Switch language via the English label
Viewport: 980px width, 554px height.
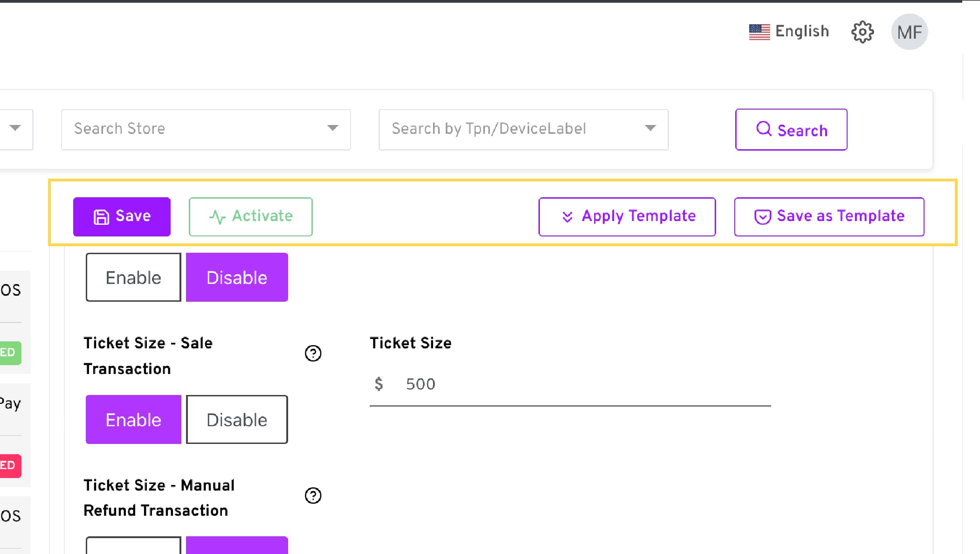[x=802, y=31]
